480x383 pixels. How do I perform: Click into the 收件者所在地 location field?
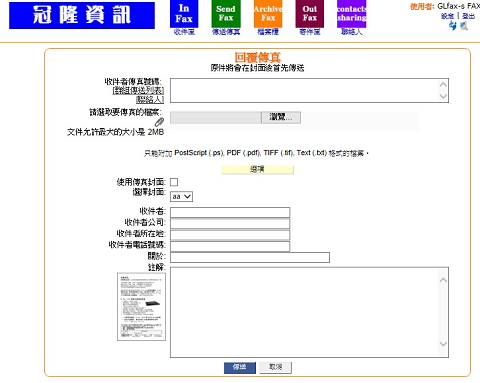(x=230, y=235)
